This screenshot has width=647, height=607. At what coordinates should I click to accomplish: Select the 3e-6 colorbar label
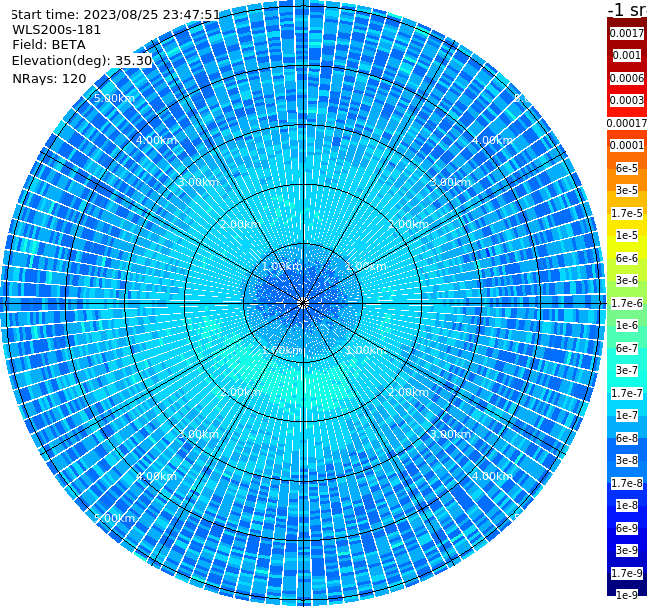627,280
